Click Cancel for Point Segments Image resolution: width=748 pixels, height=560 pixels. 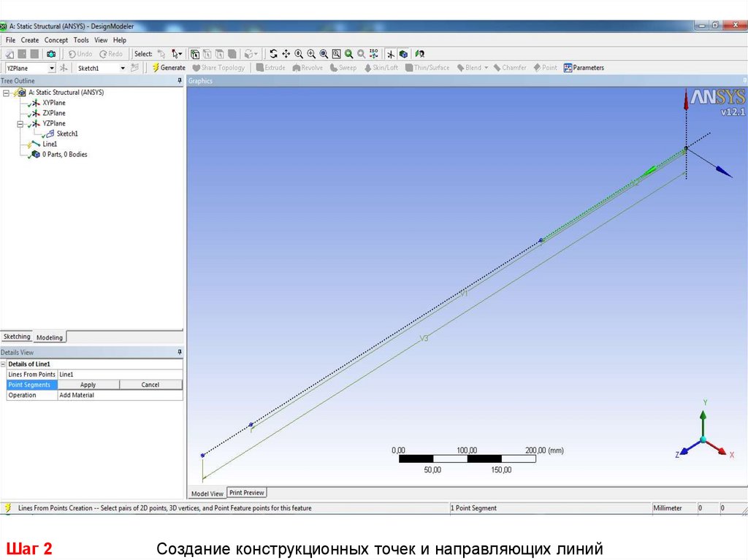pos(150,385)
